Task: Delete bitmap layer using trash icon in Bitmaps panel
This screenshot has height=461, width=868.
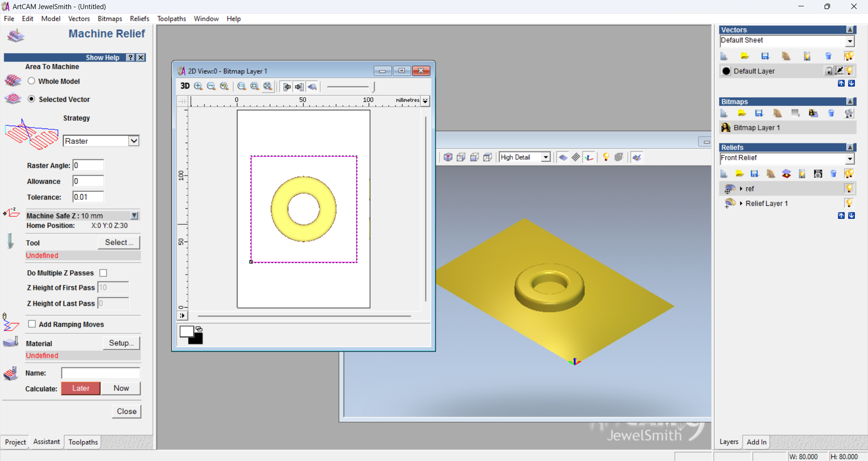Action: [x=831, y=114]
